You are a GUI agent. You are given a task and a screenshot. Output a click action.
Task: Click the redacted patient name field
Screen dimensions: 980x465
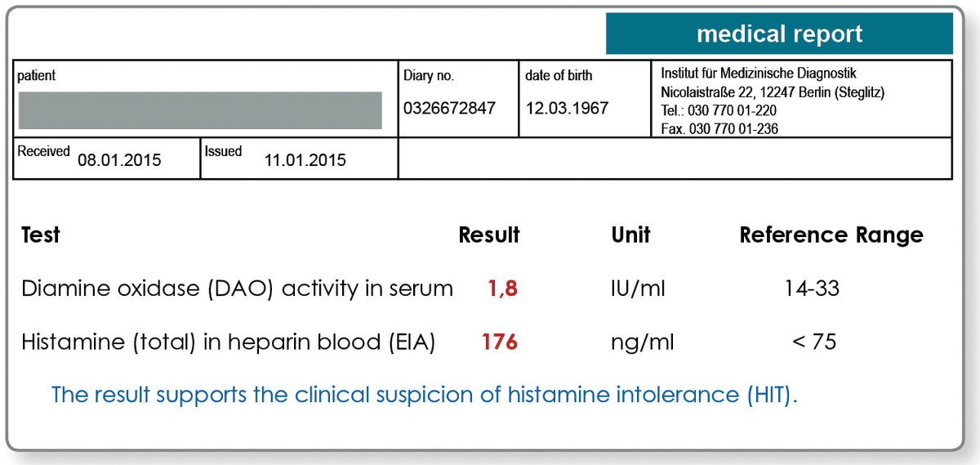(x=200, y=110)
